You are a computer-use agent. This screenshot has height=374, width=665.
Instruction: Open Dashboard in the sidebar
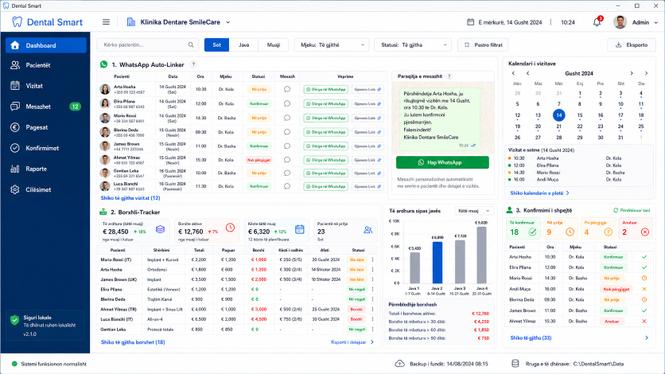point(46,45)
